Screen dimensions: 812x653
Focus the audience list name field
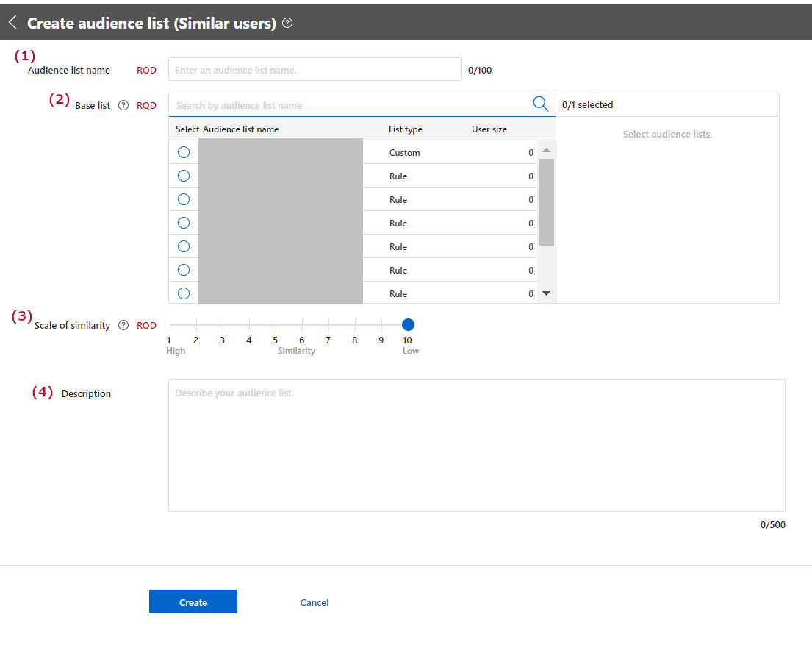(x=315, y=69)
